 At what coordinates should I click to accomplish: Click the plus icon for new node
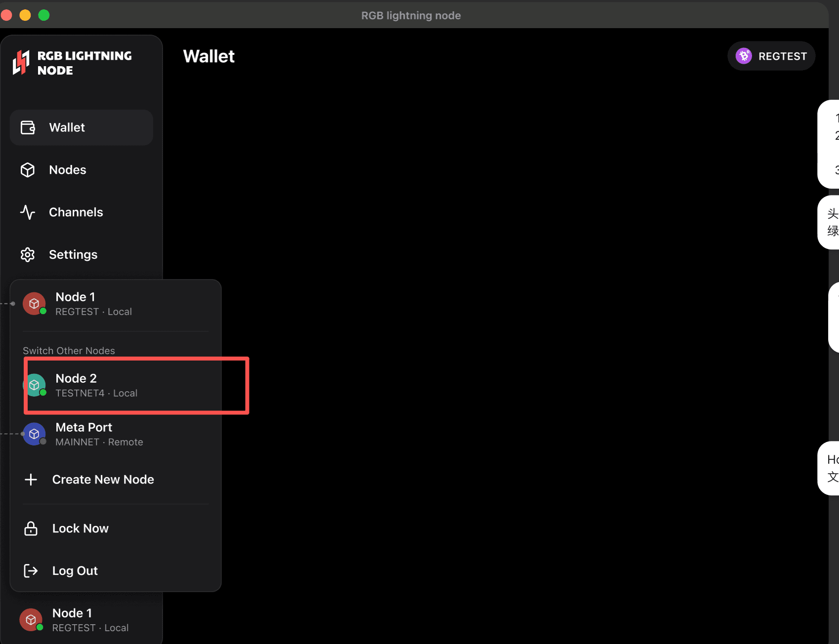coord(31,480)
